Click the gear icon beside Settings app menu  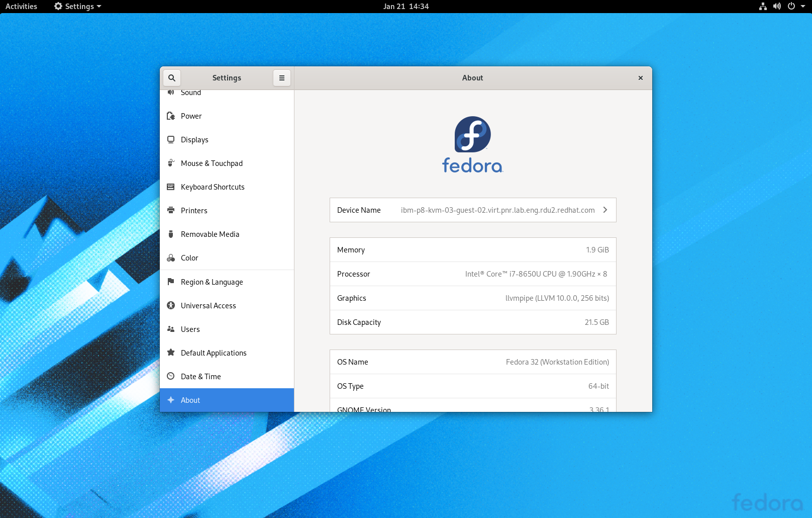tap(58, 7)
